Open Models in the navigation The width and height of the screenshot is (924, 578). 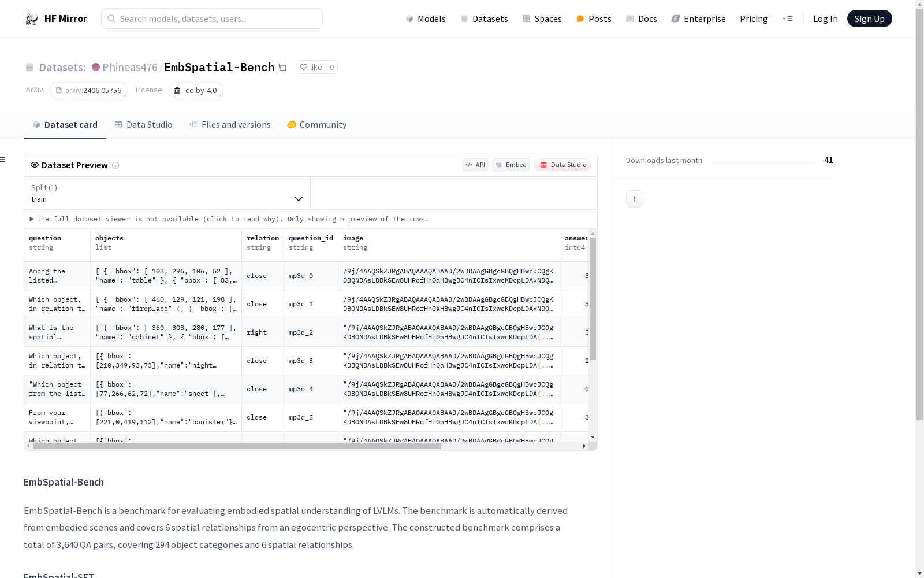click(426, 18)
